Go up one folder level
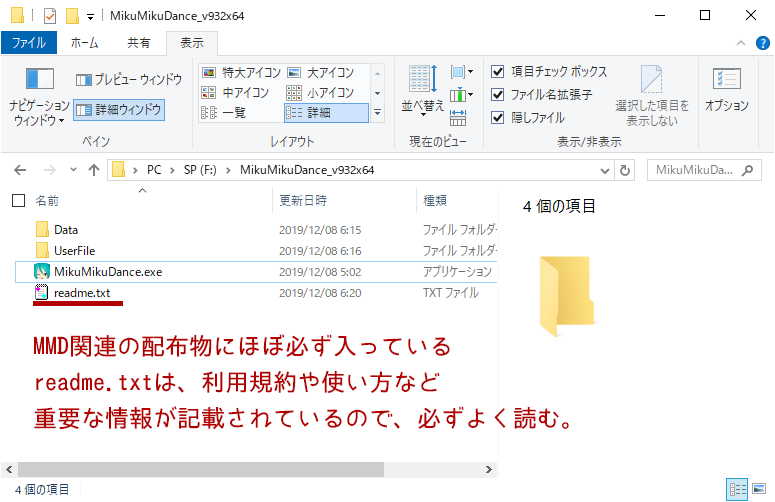775x502 pixels. pos(94,170)
